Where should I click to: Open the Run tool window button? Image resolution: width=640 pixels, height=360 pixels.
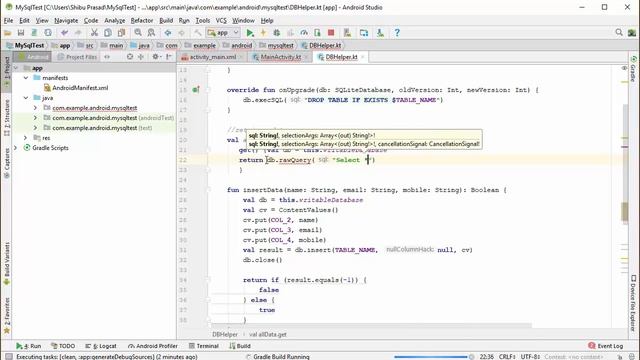coord(29,346)
